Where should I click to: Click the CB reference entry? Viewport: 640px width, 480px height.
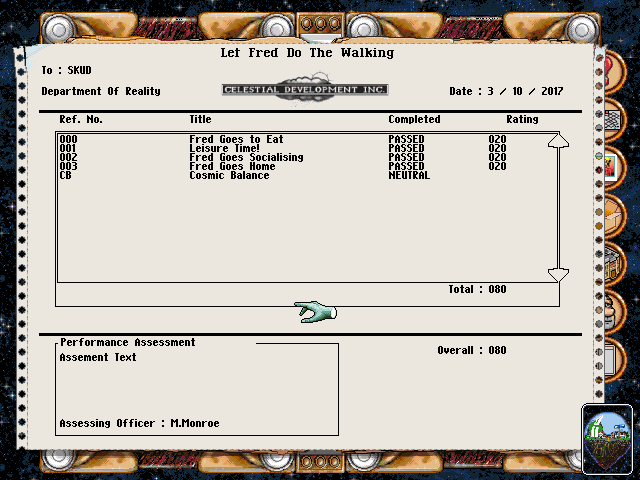point(65,175)
